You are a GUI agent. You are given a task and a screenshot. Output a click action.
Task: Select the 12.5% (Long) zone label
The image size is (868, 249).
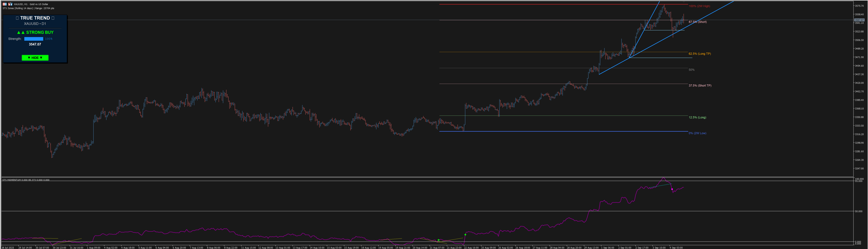click(697, 117)
